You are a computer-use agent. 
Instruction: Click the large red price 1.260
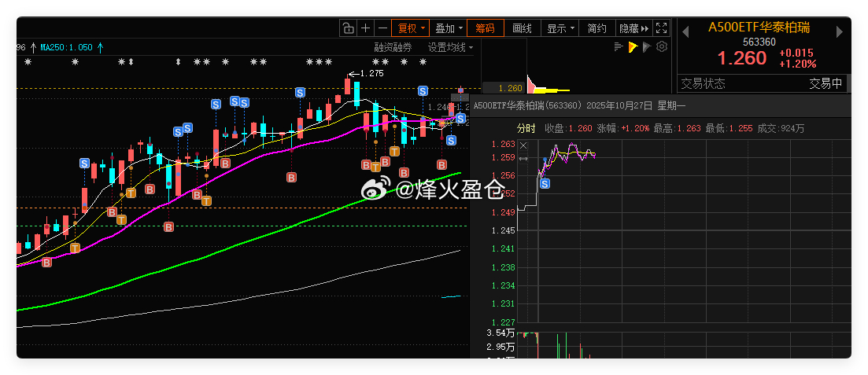(x=742, y=58)
